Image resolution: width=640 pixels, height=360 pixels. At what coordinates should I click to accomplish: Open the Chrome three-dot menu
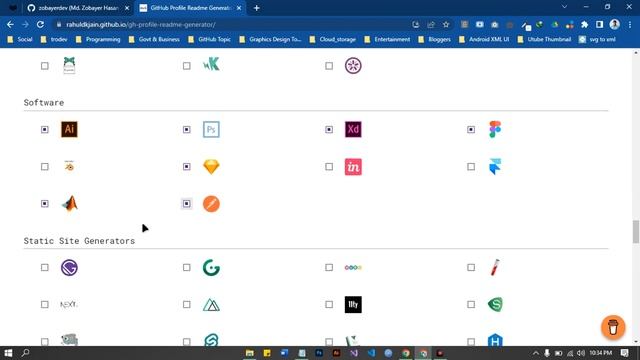tap(630, 24)
